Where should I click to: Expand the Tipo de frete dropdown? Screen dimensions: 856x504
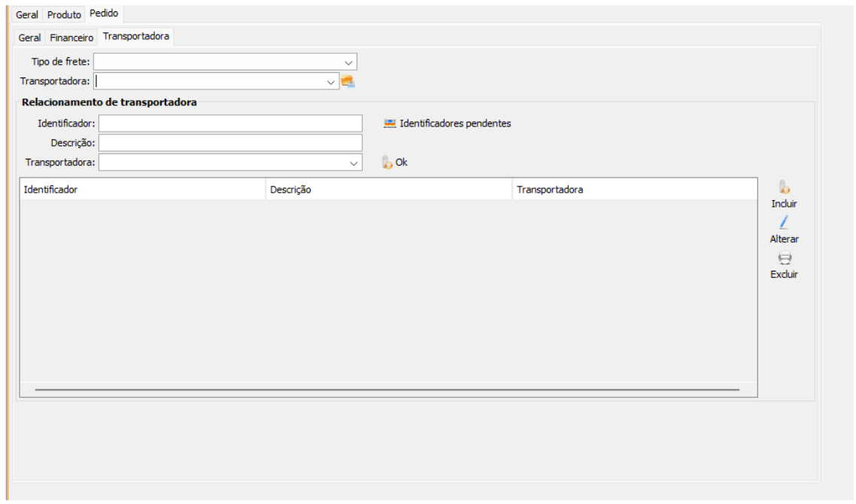(x=348, y=62)
